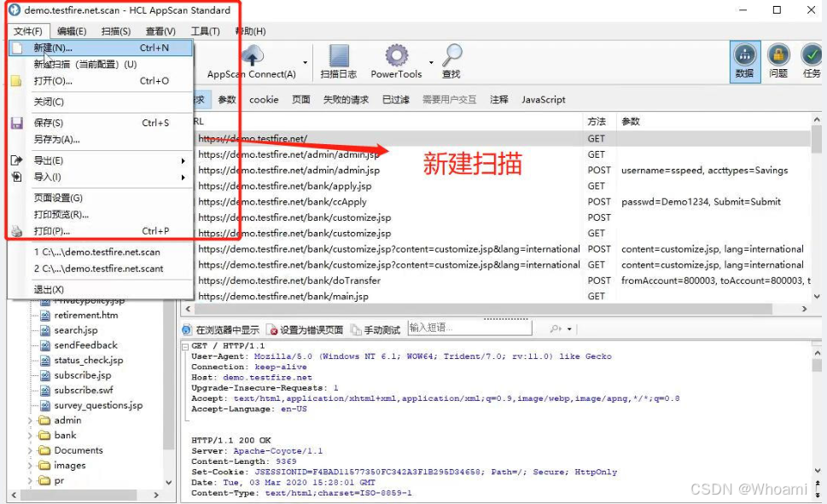Choose Exit from File menu
The height and width of the screenshot is (504, 827).
click(100, 289)
